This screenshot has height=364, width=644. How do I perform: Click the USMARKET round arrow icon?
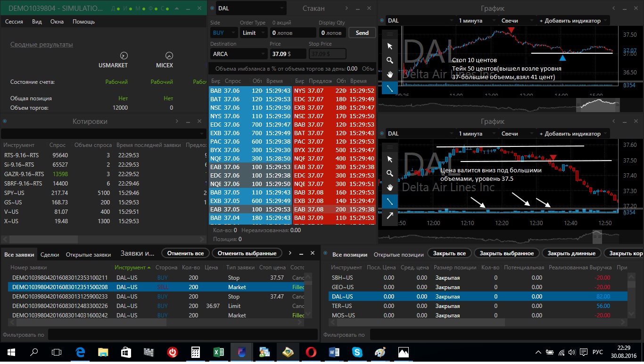click(124, 55)
